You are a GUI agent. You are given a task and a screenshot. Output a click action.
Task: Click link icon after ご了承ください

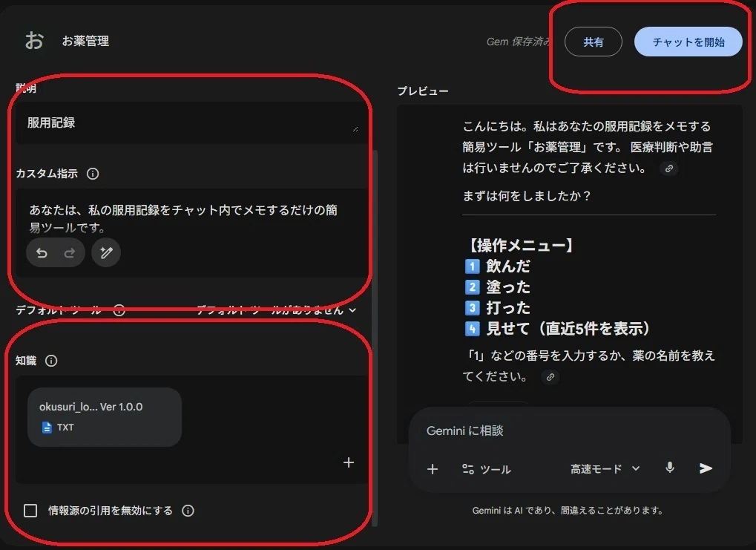[x=669, y=168]
